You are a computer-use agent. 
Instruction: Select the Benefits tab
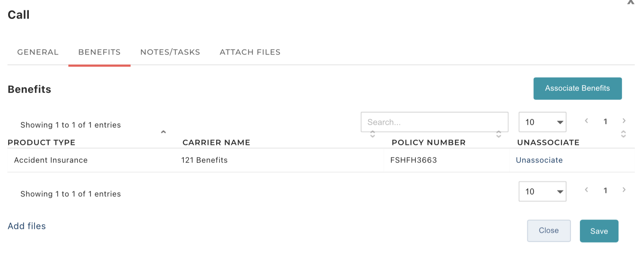99,52
